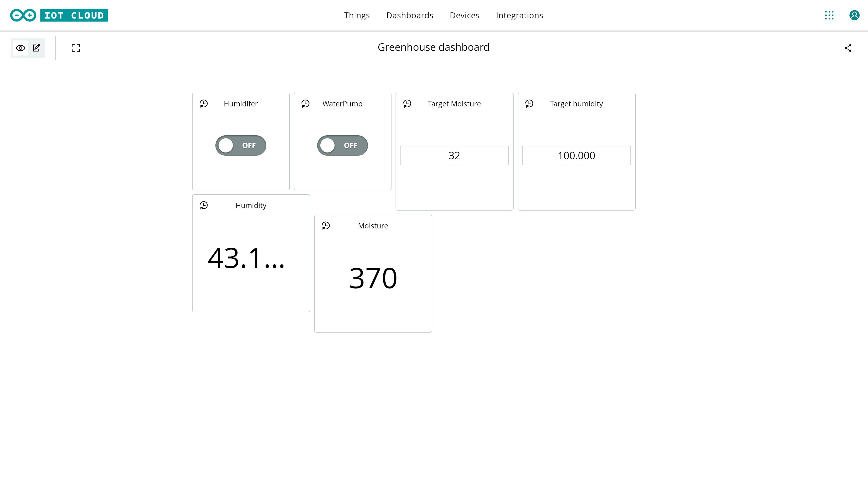Screen dimensions: 868x488
Task: Show Target Moisture history icon
Action: click(407, 104)
